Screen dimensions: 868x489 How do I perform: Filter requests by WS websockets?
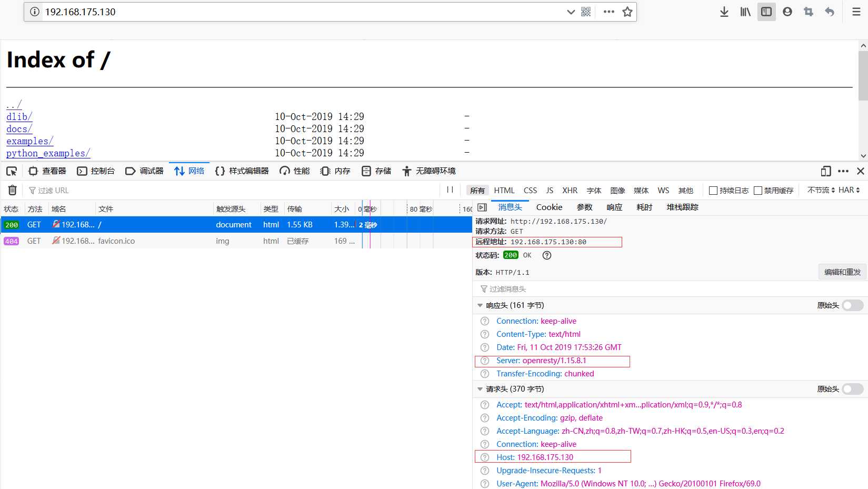click(x=664, y=191)
